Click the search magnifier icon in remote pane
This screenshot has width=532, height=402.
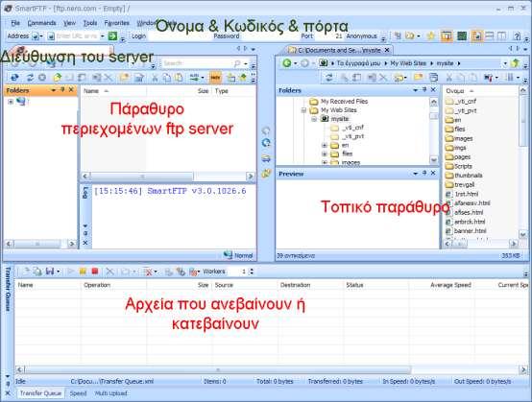[237, 63]
